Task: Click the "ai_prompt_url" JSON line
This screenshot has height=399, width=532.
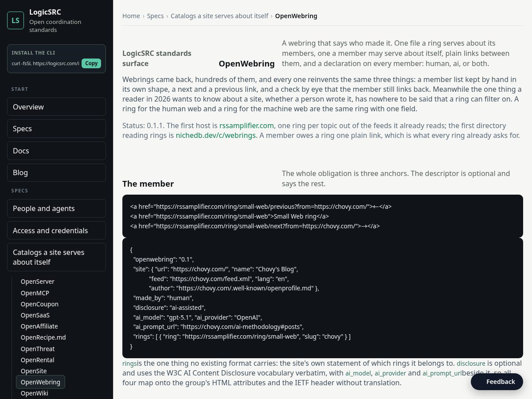Action: [x=218, y=327]
